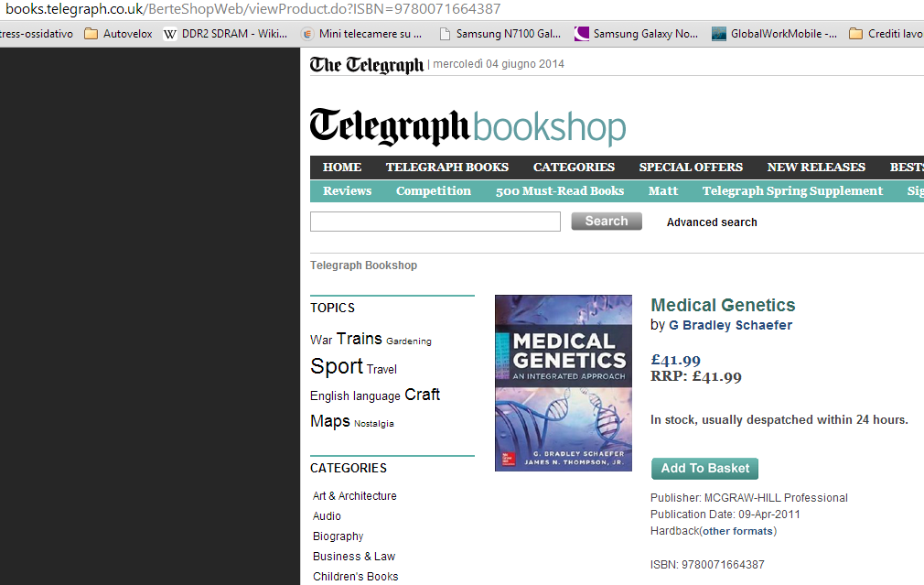Click the RRP: £41.99 text
Screen dimensions: 924x585
(x=696, y=376)
